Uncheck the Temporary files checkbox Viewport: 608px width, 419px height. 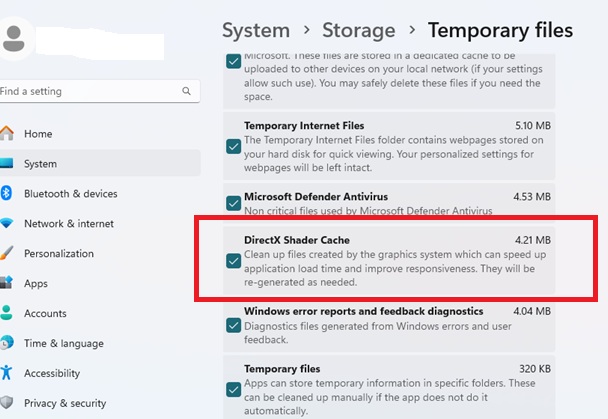[233, 389]
